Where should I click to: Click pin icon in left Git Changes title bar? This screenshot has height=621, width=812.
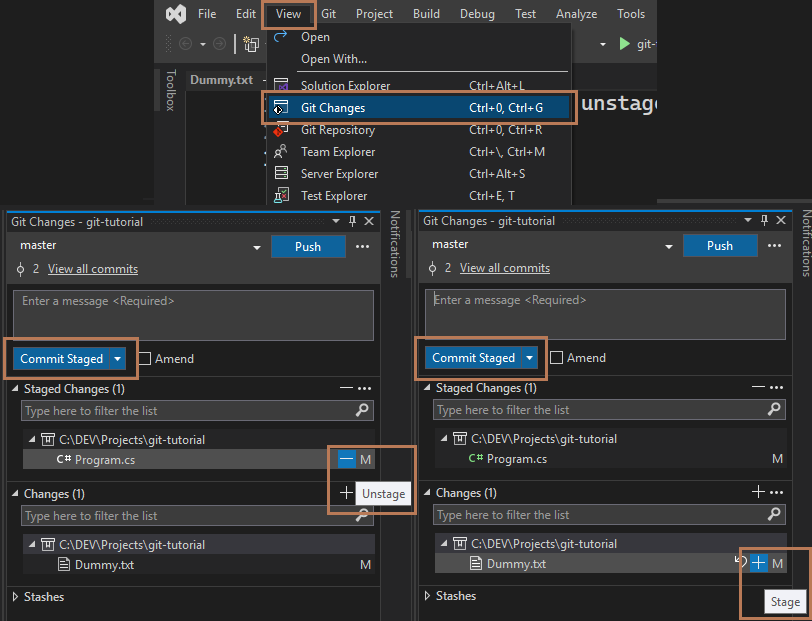352,221
